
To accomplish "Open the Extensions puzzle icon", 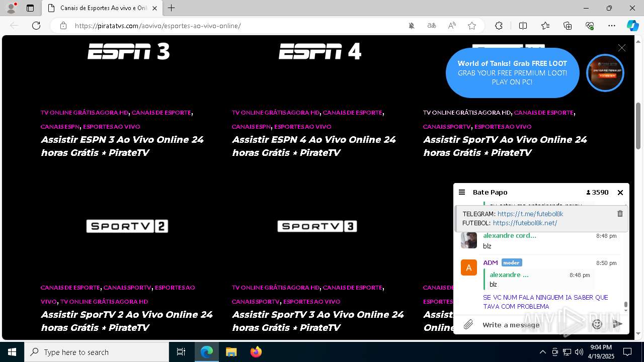I will 499,26.
